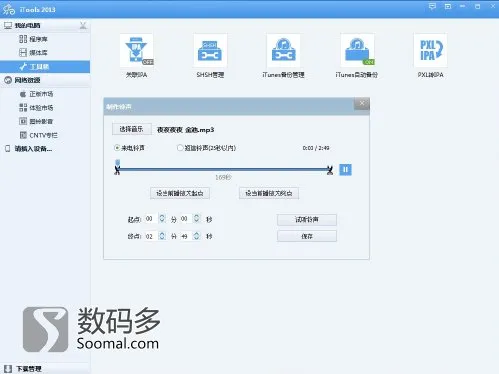Image resolution: width=499 pixels, height=374 pixels.
Task: Open CNTV专栏 in the sidebar
Action: pos(43,135)
